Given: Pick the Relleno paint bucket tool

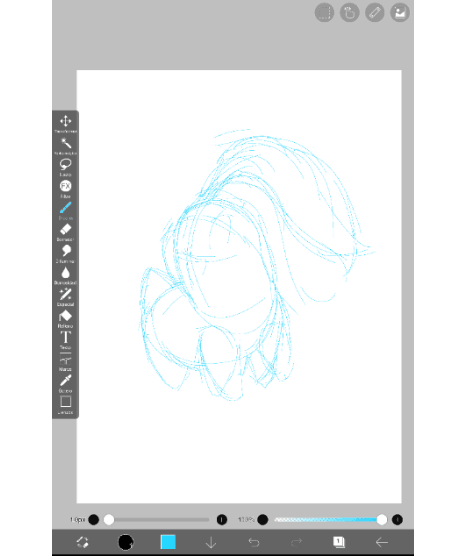Looking at the screenshot, I should point(66,318).
